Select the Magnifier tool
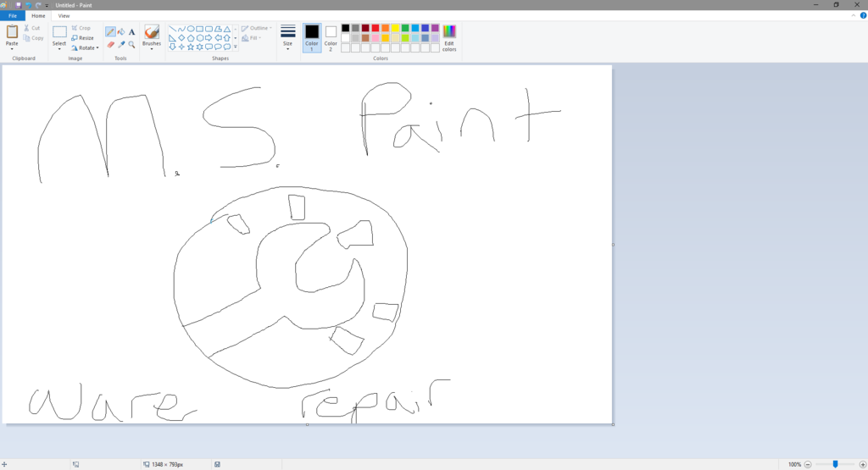 (x=131, y=44)
